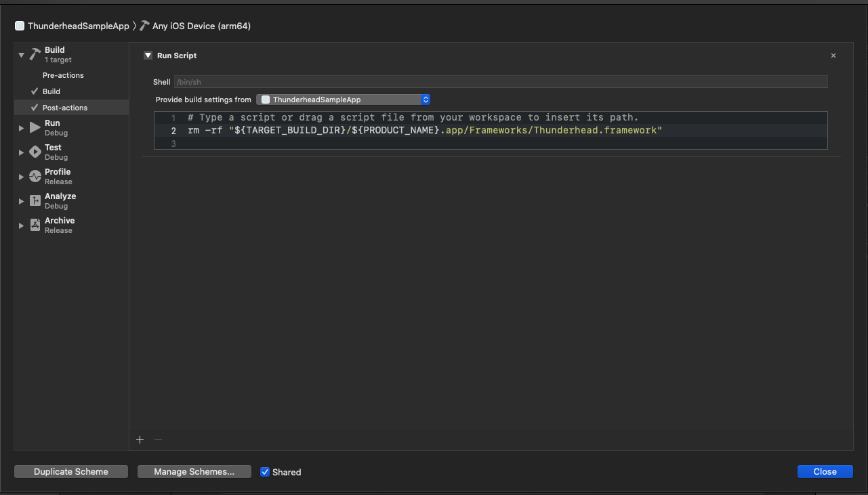Click the '1 target' subtitle under Build
This screenshot has width=868, height=495.
pyautogui.click(x=58, y=60)
